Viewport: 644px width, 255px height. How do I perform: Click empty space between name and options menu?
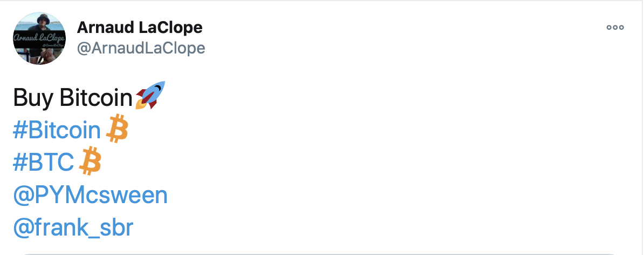pyautogui.click(x=402, y=28)
